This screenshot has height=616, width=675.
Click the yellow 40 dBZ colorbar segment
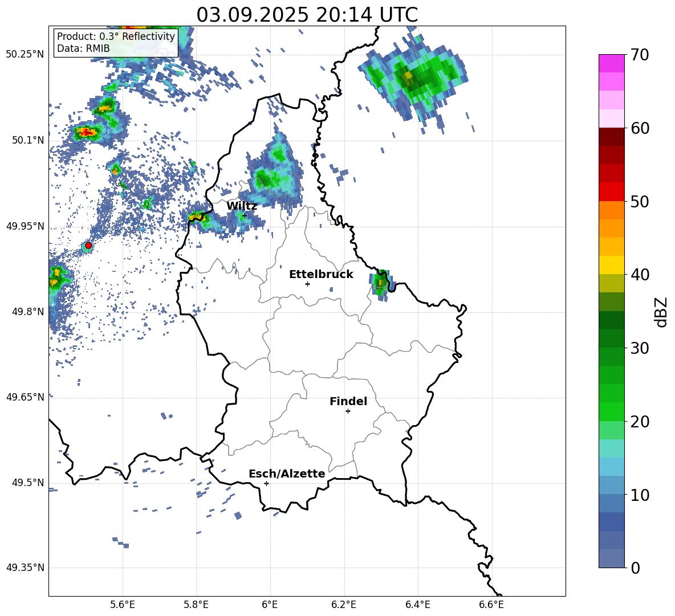[612, 265]
